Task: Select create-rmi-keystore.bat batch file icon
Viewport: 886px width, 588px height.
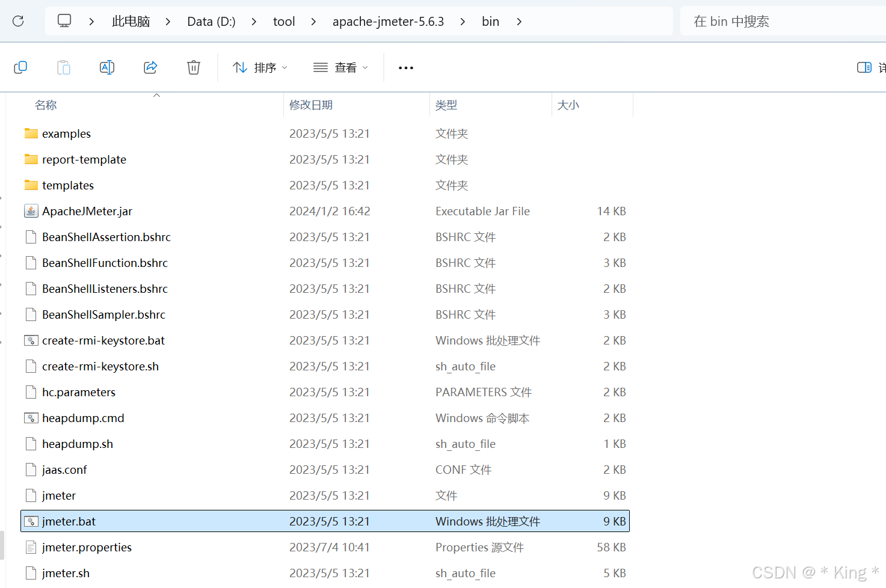Action: 31,340
